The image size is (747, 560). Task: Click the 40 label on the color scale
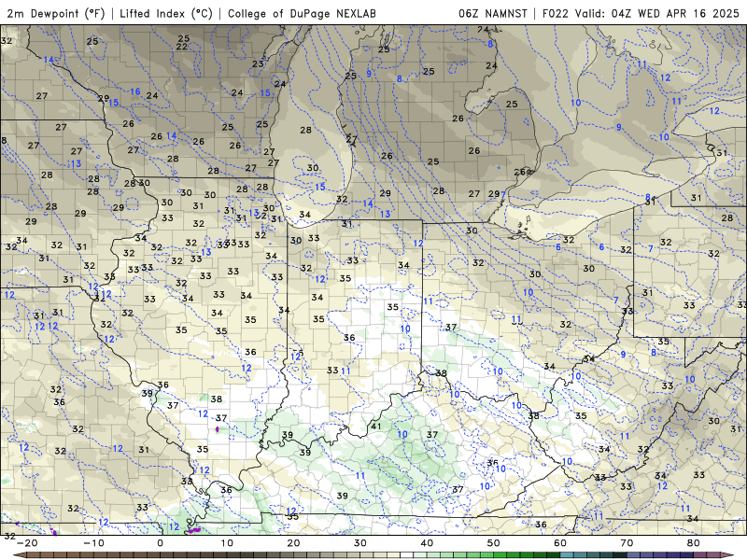[427, 543]
